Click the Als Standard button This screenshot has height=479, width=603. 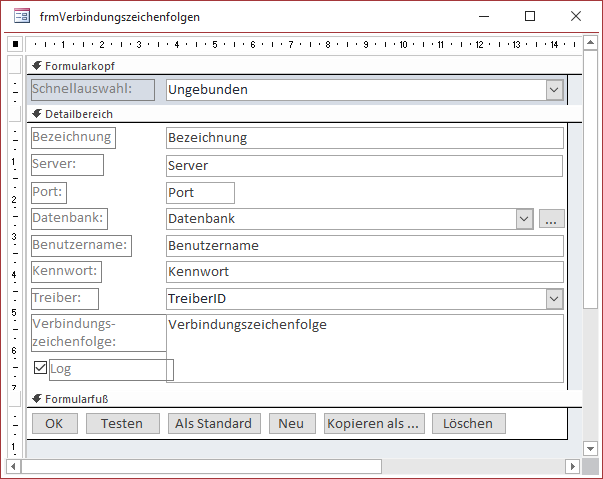click(214, 423)
